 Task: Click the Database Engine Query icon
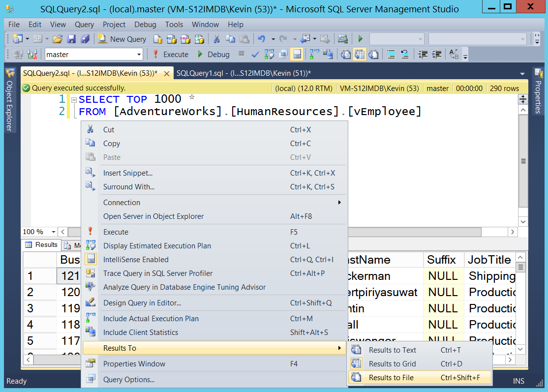click(157, 39)
